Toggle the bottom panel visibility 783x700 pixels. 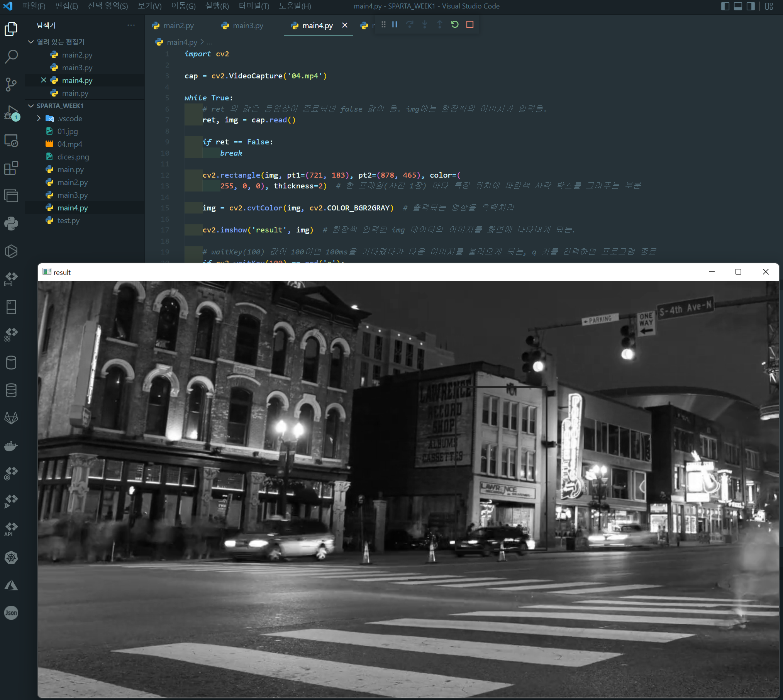point(738,6)
